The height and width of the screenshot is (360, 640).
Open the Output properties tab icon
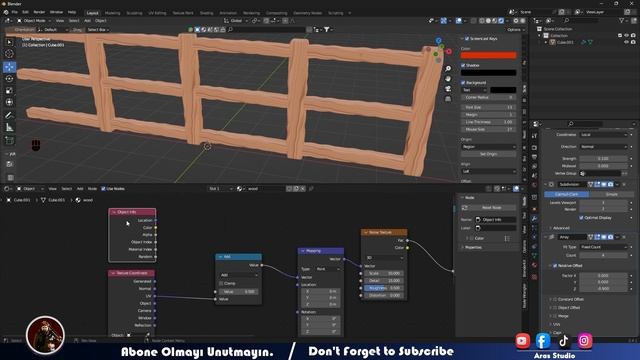pyautogui.click(x=534, y=157)
